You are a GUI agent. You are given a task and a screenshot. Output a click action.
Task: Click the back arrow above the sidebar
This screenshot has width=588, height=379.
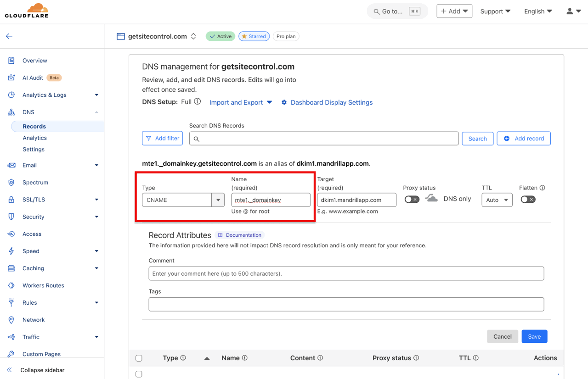[x=9, y=36]
